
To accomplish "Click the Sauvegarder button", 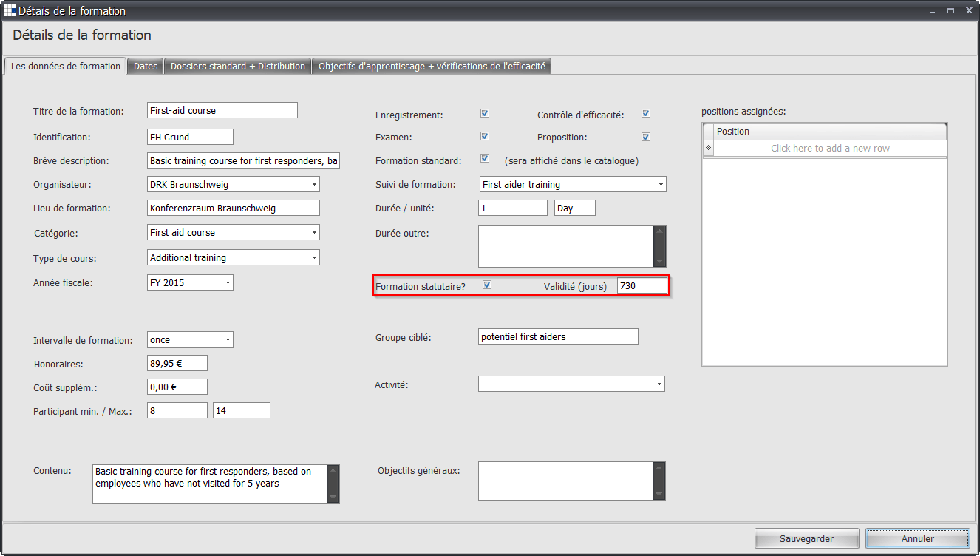I will pyautogui.click(x=806, y=539).
